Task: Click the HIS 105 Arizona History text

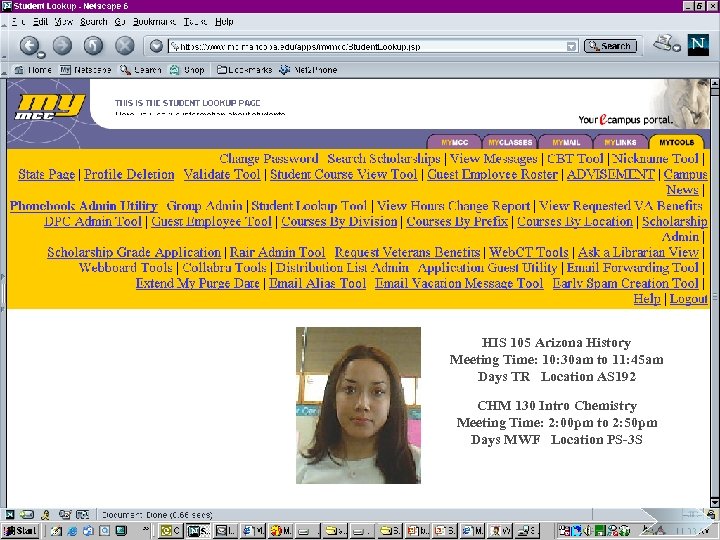Action: click(x=556, y=343)
